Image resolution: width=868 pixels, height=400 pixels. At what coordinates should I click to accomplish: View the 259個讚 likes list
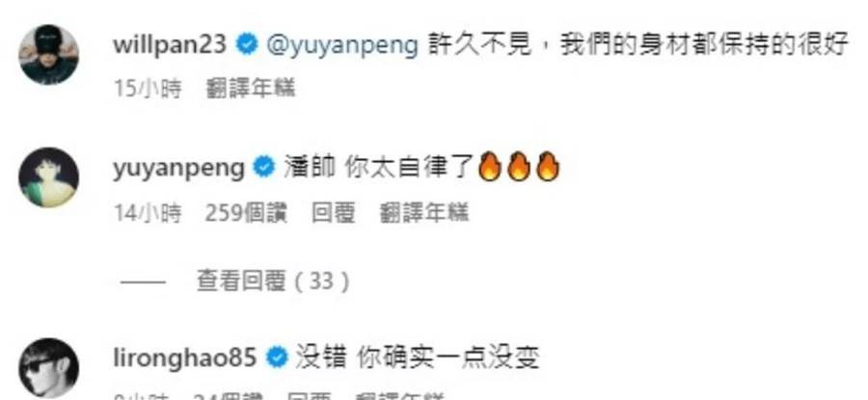coord(246,212)
